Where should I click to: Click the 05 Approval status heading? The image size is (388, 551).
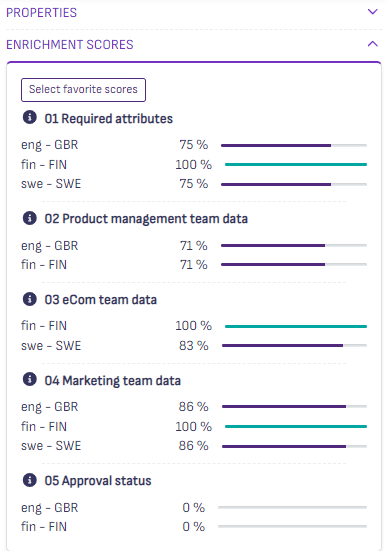click(x=98, y=481)
